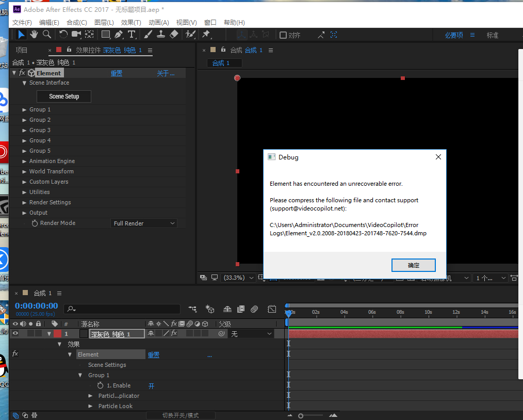
Task: Select the Clone Stamp tool
Action: click(x=161, y=35)
